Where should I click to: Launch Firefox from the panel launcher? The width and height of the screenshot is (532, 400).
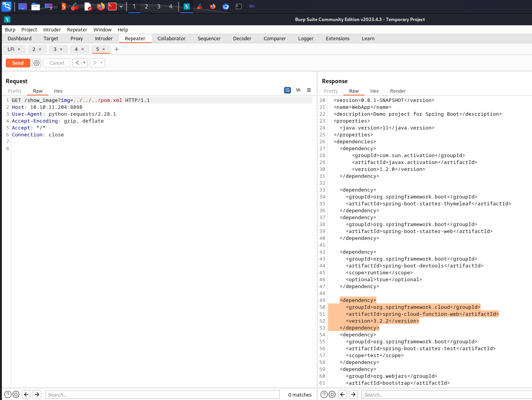101,7
